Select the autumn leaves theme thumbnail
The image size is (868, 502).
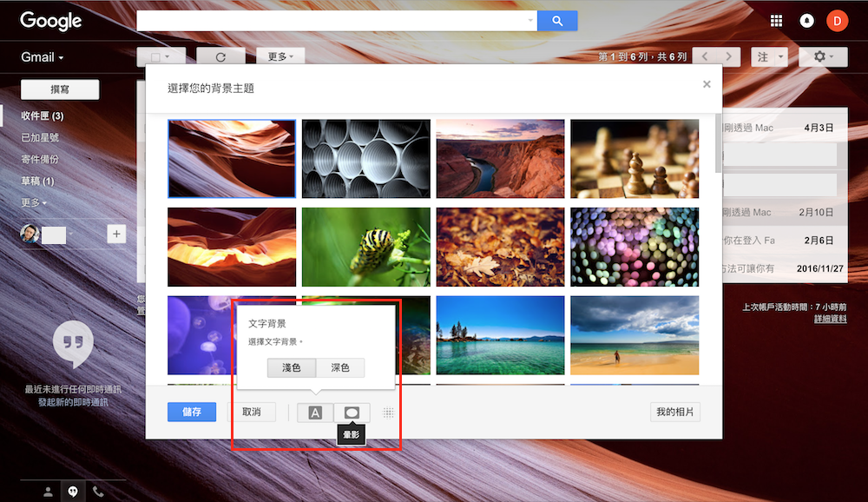(501, 248)
